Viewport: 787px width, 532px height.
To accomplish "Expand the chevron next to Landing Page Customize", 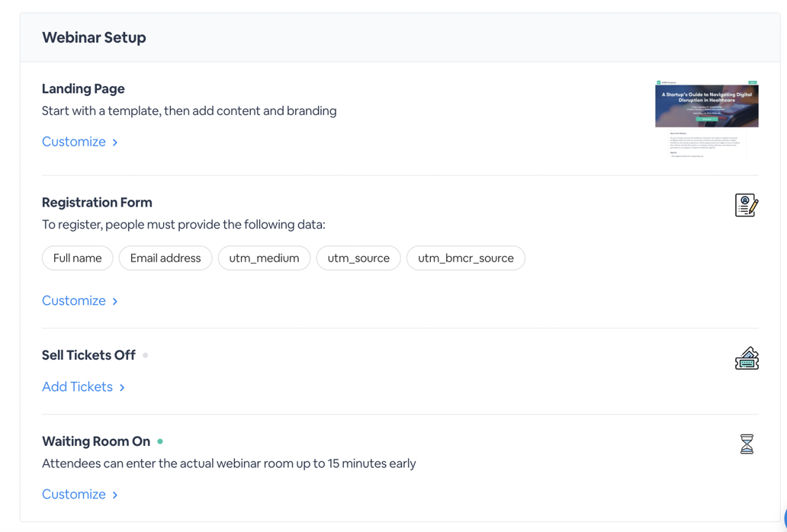I will 114,142.
